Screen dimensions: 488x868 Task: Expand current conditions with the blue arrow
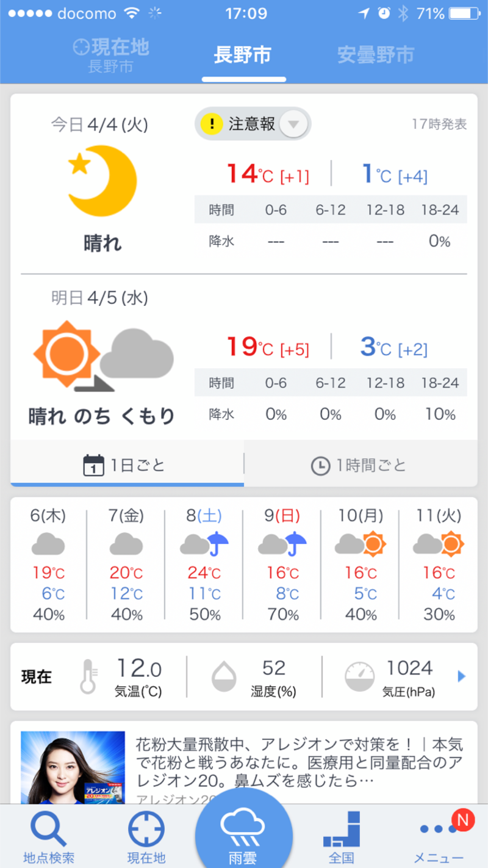tap(462, 676)
